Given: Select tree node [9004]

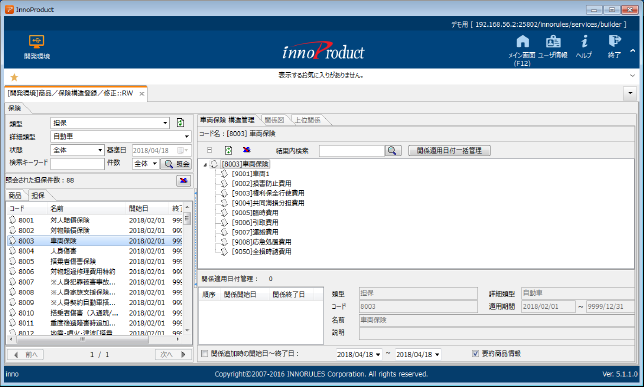Looking at the screenshot, I should coord(268,203).
